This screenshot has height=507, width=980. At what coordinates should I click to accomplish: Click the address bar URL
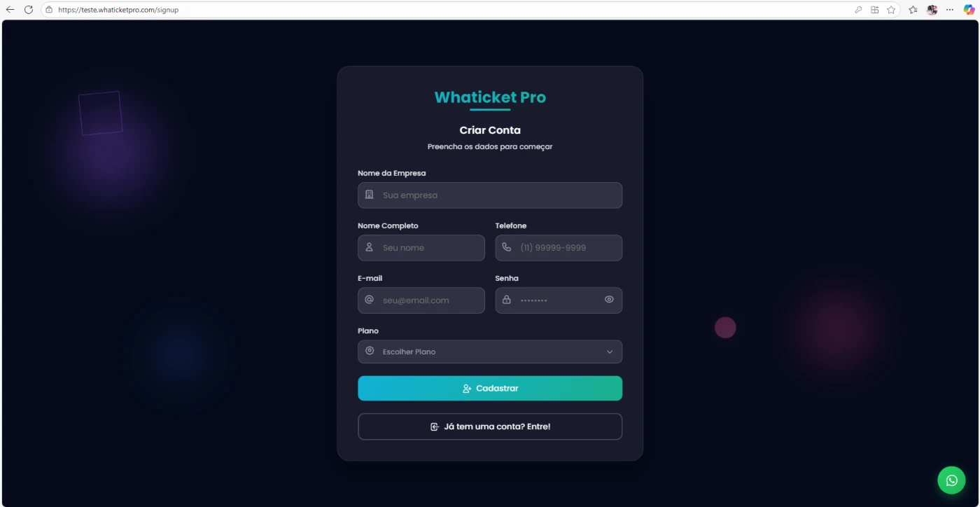point(118,10)
